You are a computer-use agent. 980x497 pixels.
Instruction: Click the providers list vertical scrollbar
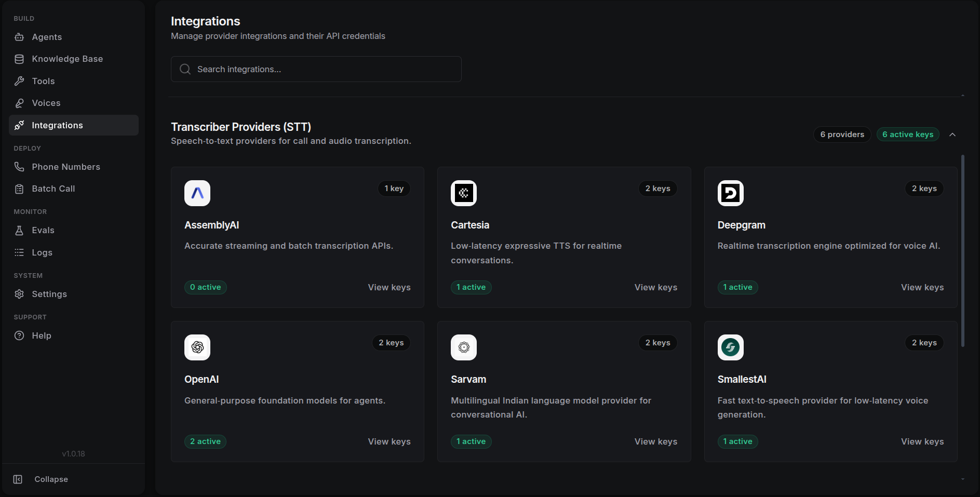(x=963, y=251)
